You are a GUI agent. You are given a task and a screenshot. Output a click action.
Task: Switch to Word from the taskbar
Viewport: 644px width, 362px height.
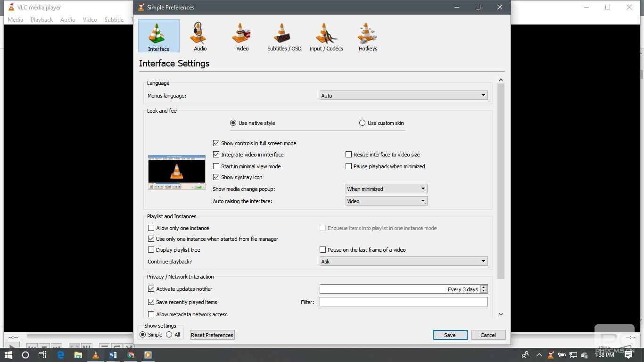tap(113, 355)
